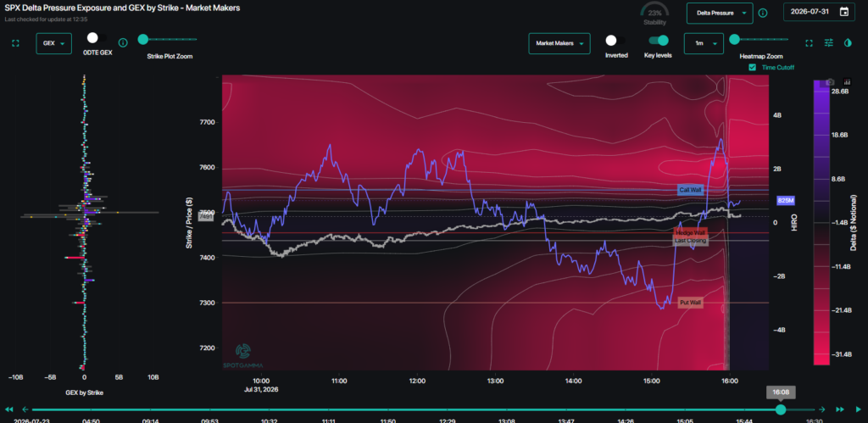Open the calendar date picker icon
This screenshot has width=868, height=423.
843,12
